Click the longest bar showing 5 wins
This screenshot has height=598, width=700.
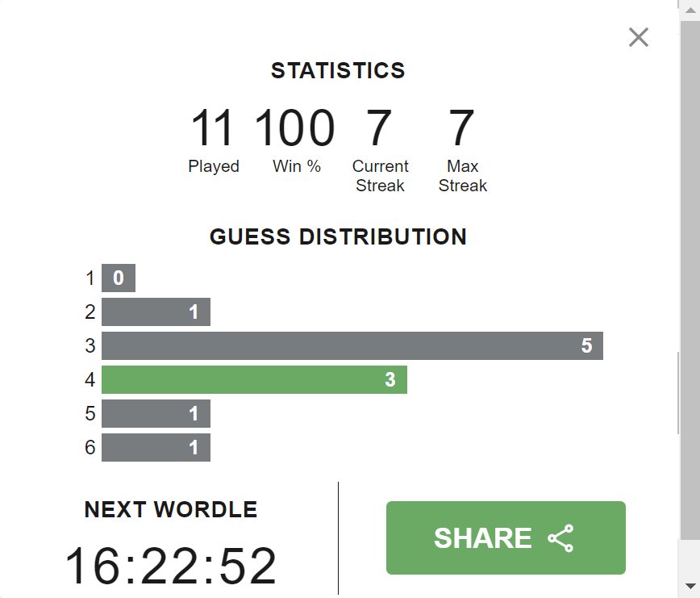click(x=352, y=345)
